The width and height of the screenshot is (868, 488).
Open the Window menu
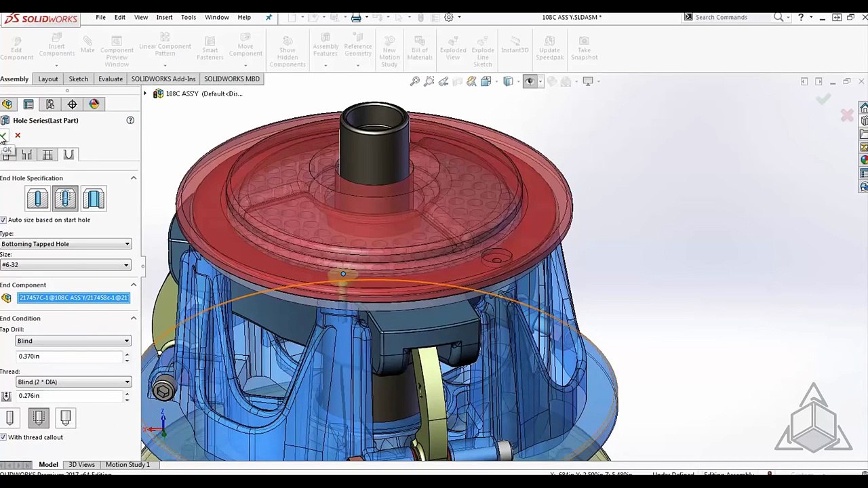(x=217, y=17)
